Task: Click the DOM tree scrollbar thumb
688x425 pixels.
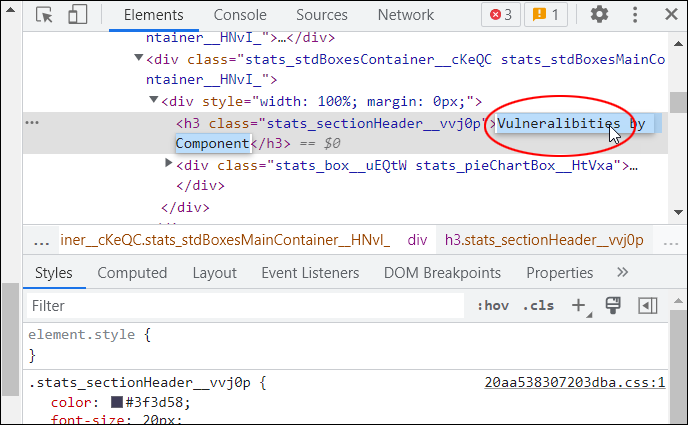Action: (678, 102)
